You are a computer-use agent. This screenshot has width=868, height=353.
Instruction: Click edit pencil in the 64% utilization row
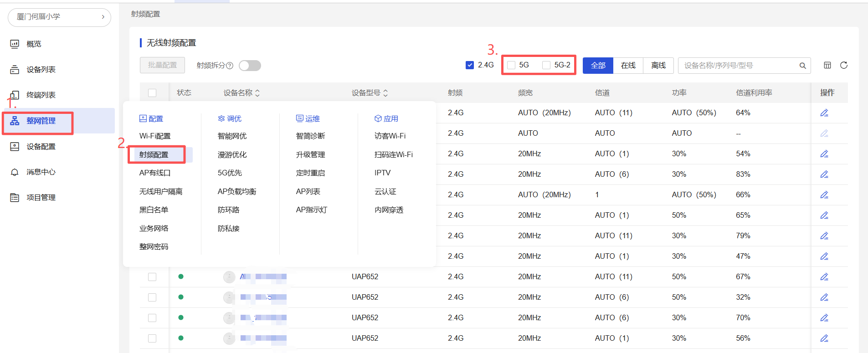point(824,113)
